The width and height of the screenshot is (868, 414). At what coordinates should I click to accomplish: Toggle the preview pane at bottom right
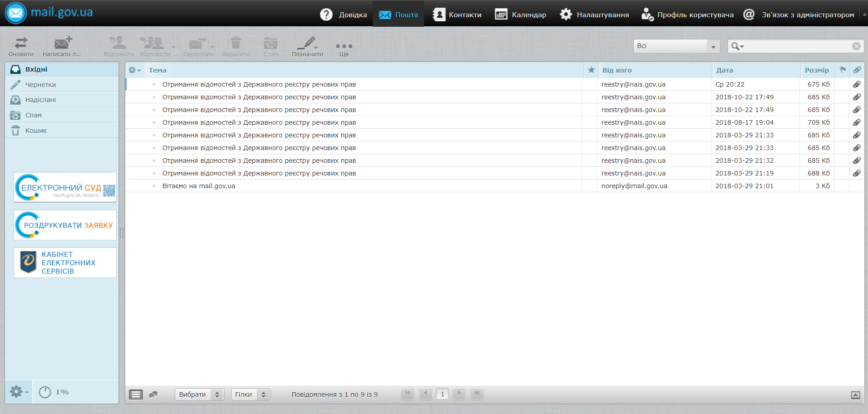tap(855, 395)
